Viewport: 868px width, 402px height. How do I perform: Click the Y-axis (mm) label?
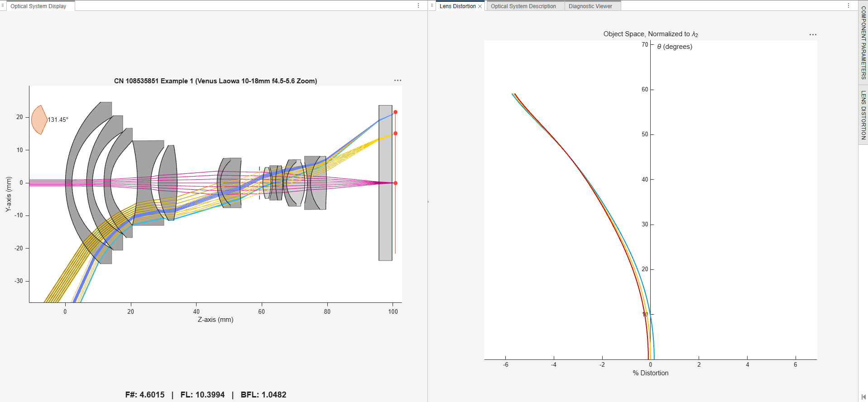point(8,194)
